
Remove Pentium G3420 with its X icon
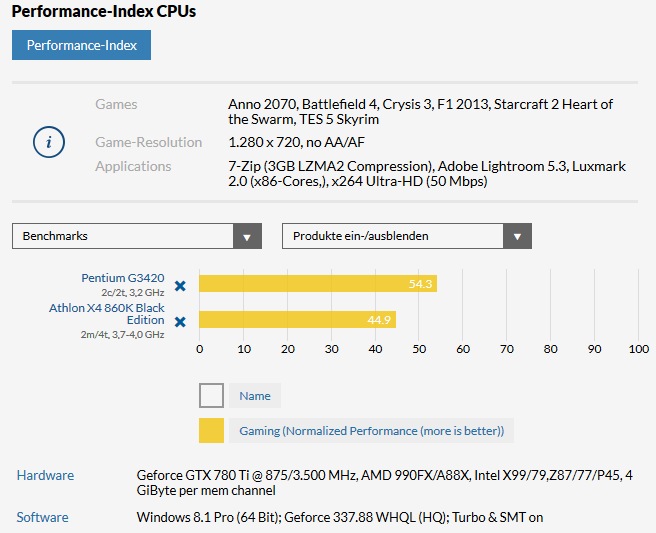(x=180, y=286)
